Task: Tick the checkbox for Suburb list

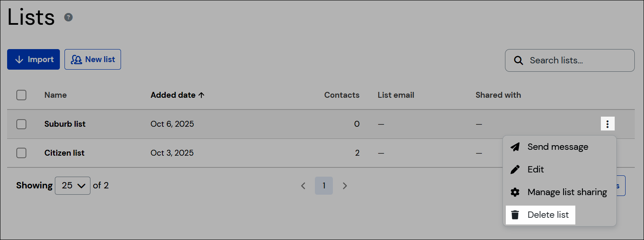Action: pyautogui.click(x=21, y=124)
